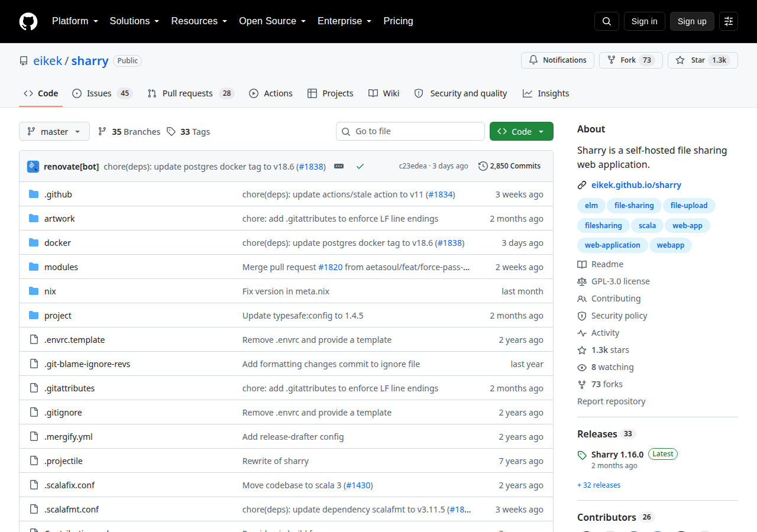
Task: Open the green Code dropdown
Action: pyautogui.click(x=522, y=131)
